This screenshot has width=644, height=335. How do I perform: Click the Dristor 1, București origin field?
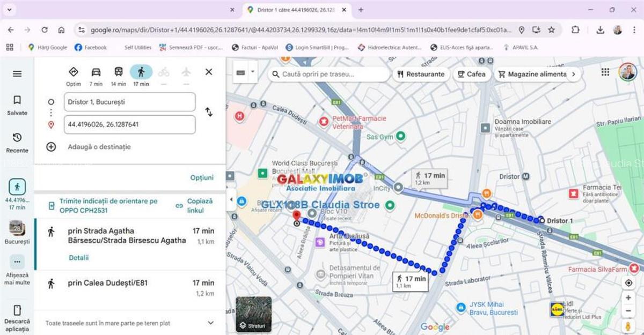(x=129, y=102)
